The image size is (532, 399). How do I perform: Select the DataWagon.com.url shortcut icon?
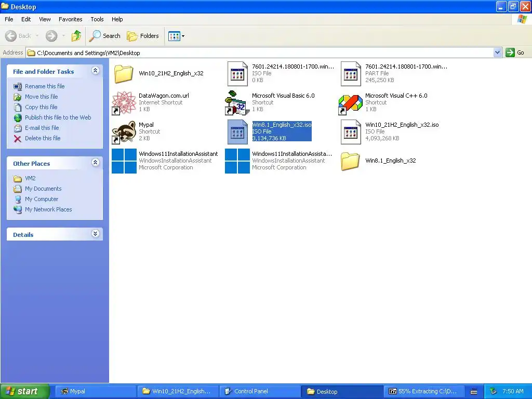pyautogui.click(x=124, y=103)
